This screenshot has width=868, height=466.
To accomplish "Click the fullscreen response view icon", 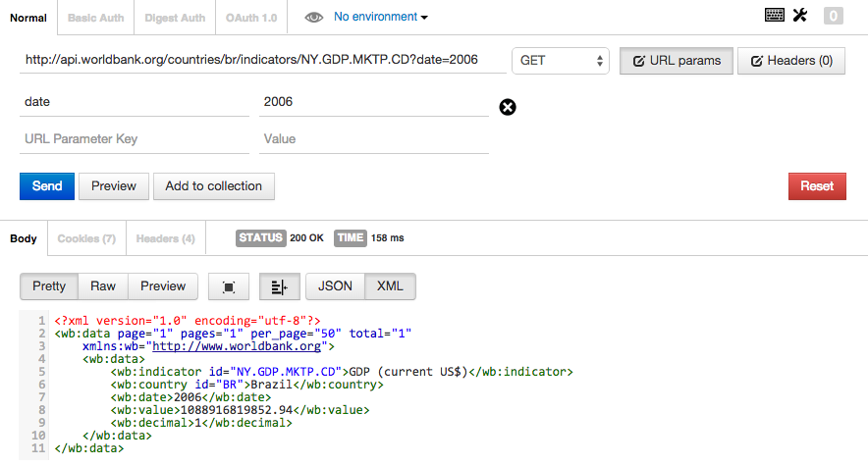I will coord(229,286).
